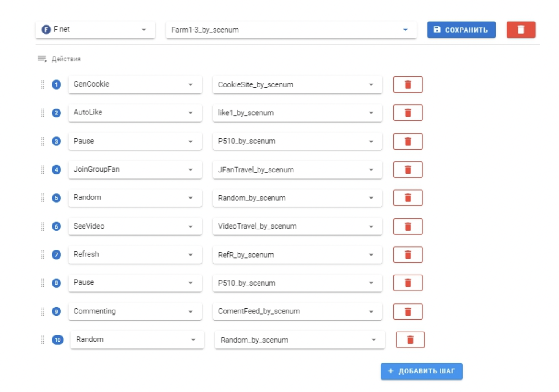The width and height of the screenshot is (559, 392).
Task: Click the step number 4 badge
Action: [56, 169]
